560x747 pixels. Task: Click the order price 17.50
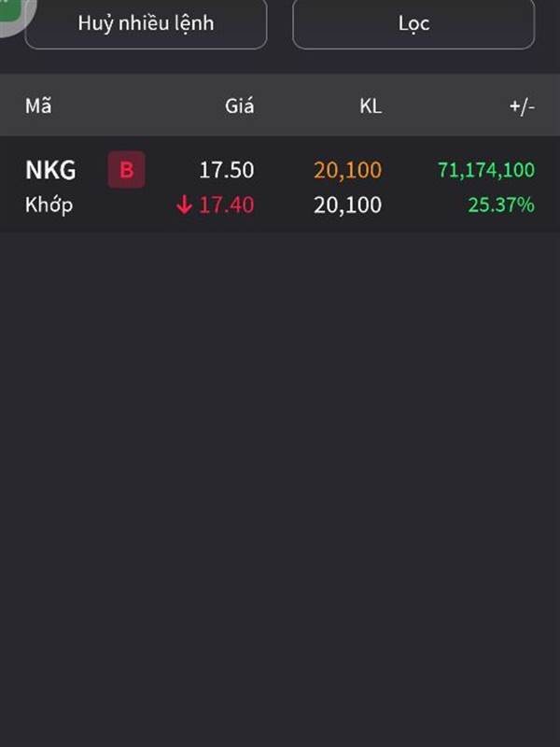pyautogui.click(x=226, y=170)
